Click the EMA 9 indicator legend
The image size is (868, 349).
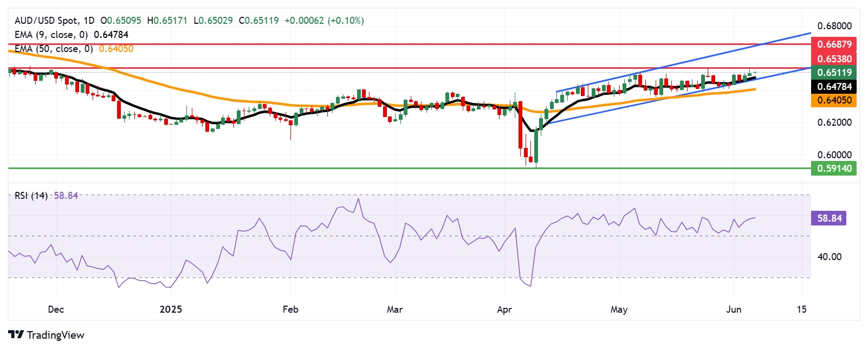[x=72, y=35]
